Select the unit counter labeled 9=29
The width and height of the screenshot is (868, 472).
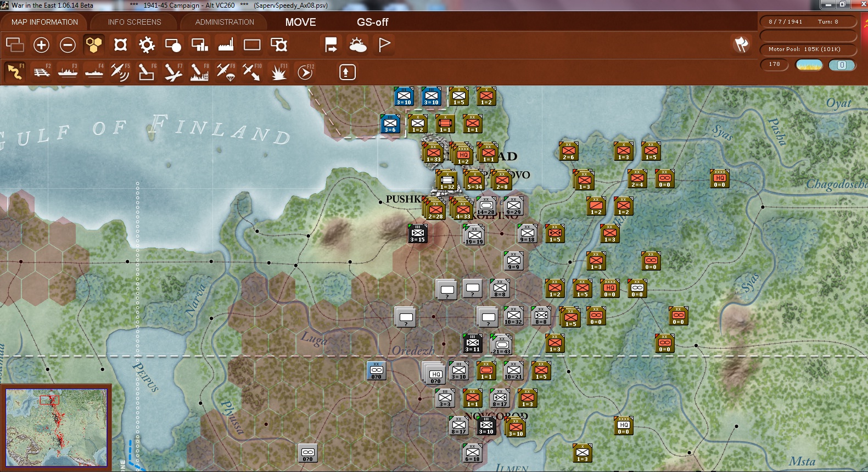[x=513, y=206]
